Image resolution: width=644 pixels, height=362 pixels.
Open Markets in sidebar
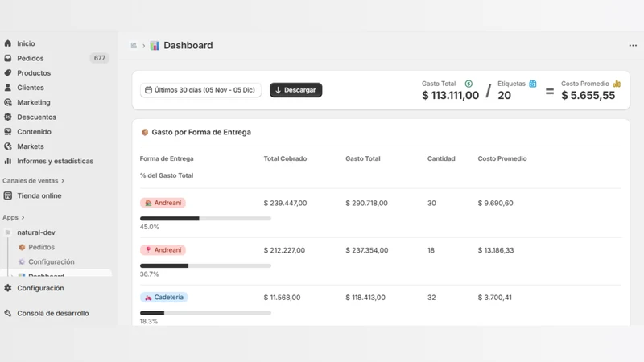(x=31, y=146)
